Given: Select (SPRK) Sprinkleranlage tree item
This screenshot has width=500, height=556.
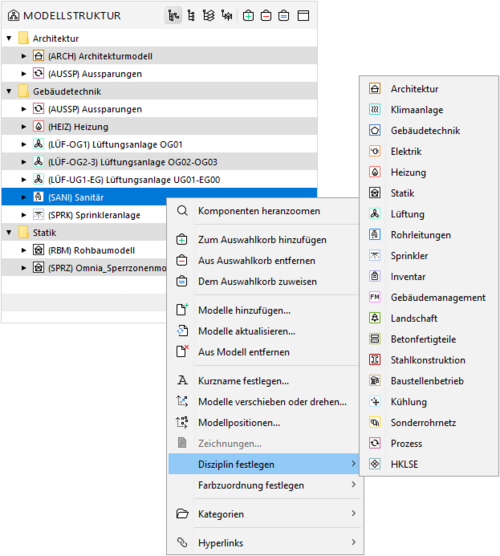Looking at the screenshot, I should [94, 215].
